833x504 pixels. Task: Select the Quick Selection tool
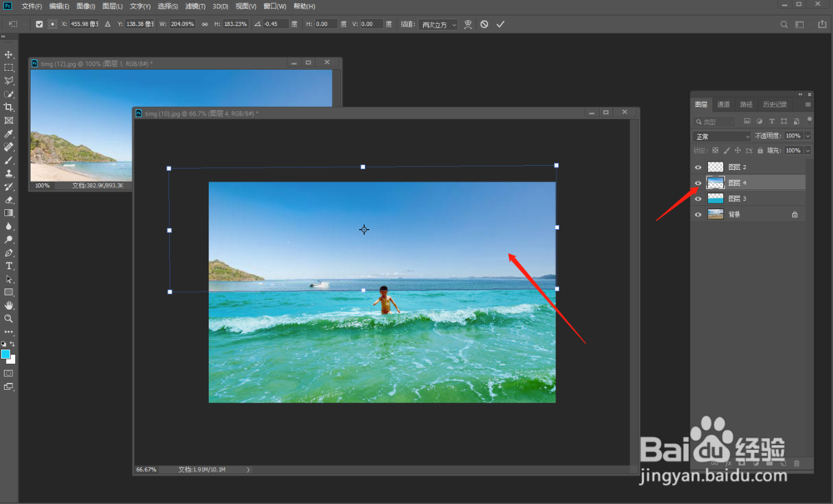click(x=8, y=94)
